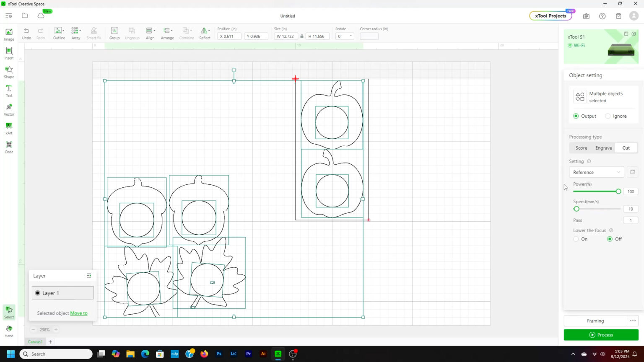Click the Undo icon
The width and height of the screenshot is (644, 362).
[26, 33]
